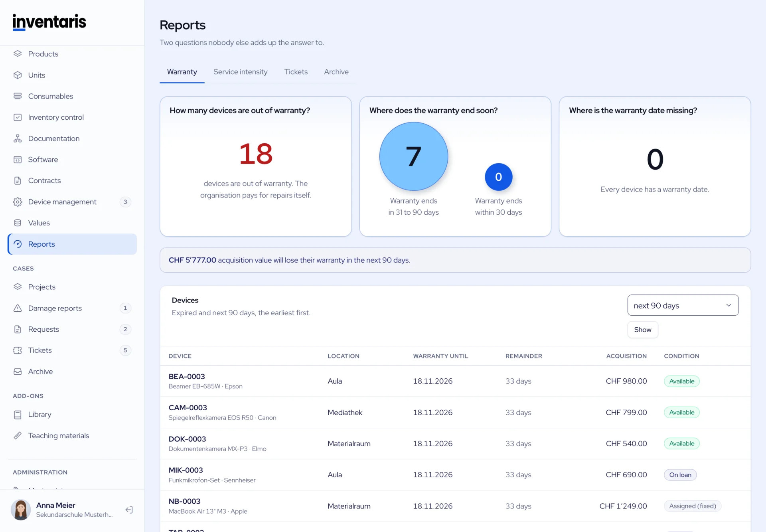Click the Archive inbox icon

click(x=18, y=372)
